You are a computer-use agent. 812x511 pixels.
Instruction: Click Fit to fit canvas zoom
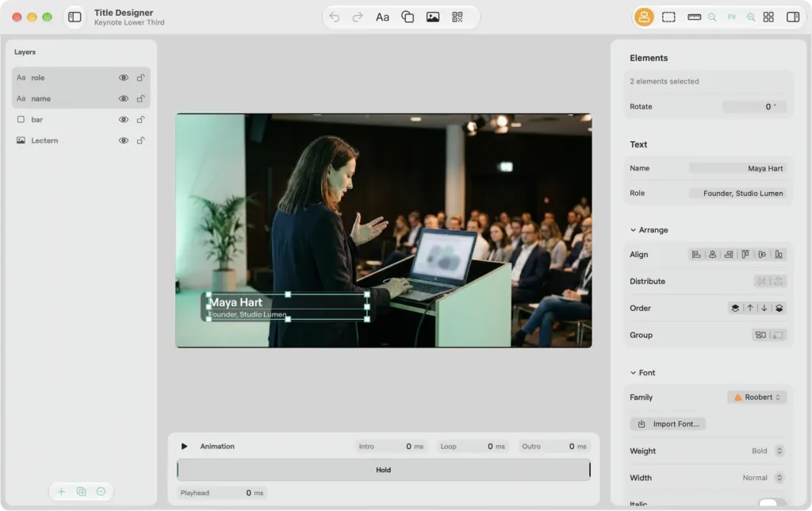[x=732, y=17]
